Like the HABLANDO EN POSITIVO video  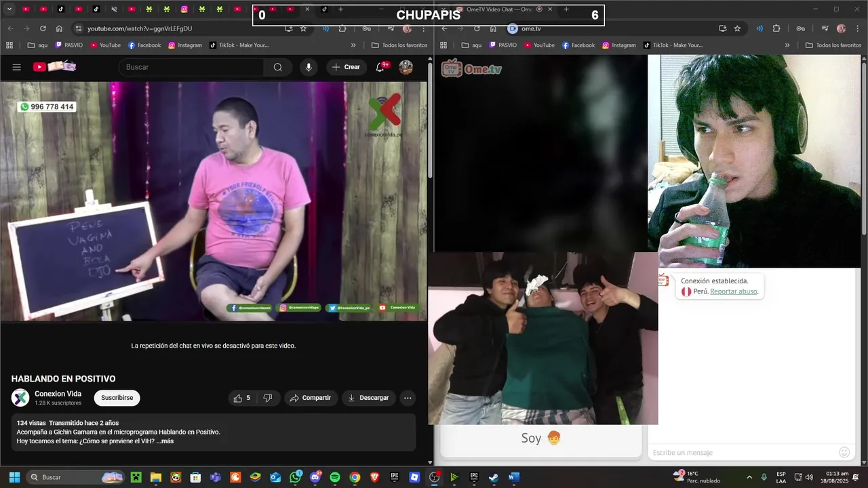(242, 398)
